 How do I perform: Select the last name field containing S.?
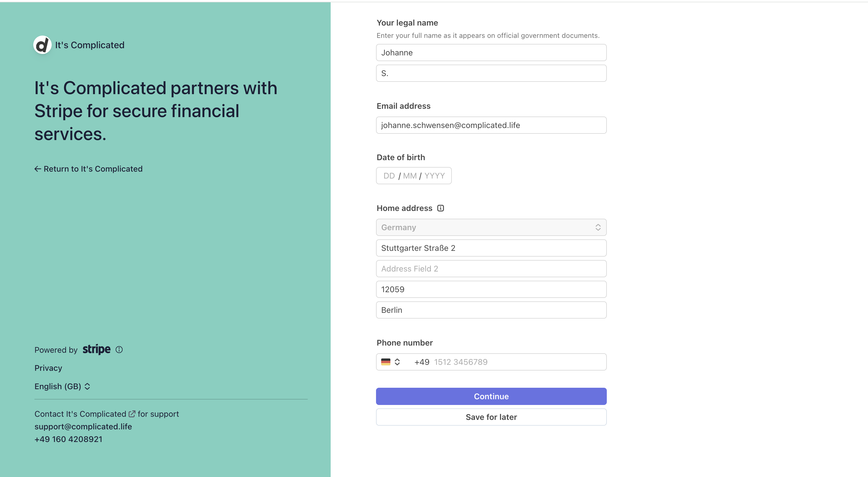491,73
